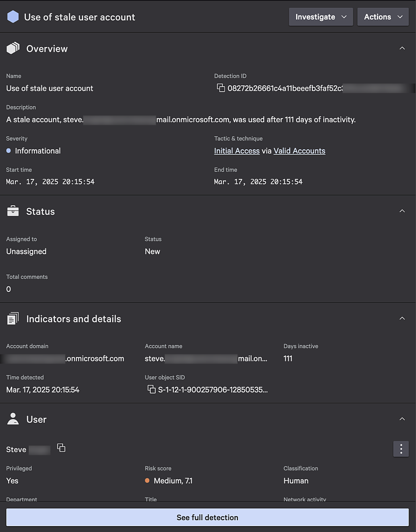Open the Actions dropdown
The height and width of the screenshot is (532, 416).
pos(383,17)
